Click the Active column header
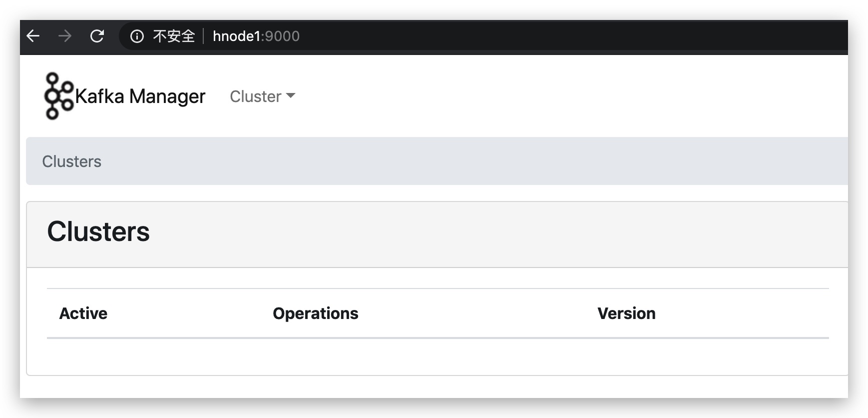Viewport: 868px width, 418px height. pos(83,313)
